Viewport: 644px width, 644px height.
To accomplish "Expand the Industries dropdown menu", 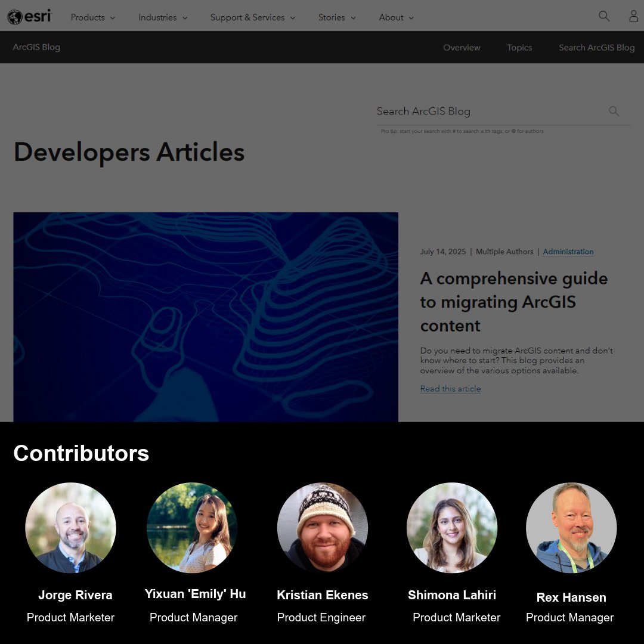I will click(x=163, y=17).
